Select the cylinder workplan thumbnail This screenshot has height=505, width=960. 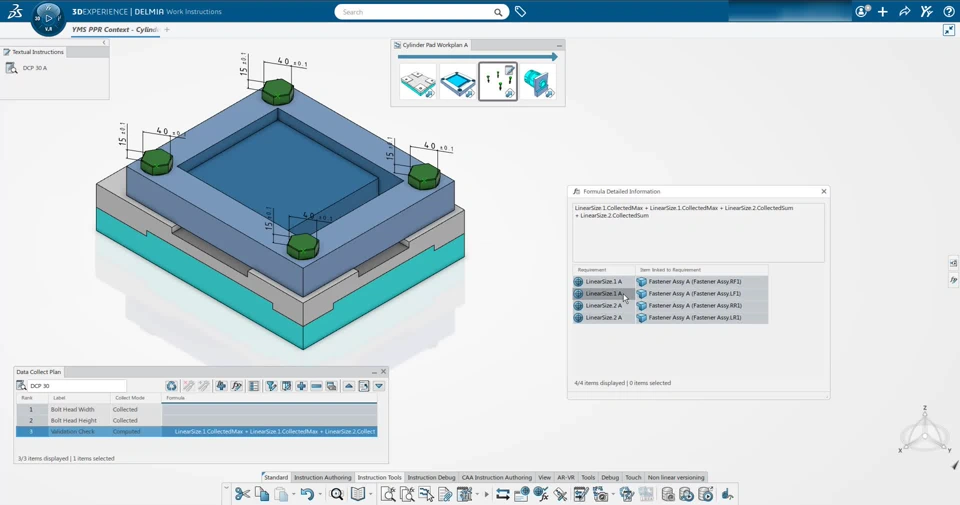point(538,81)
